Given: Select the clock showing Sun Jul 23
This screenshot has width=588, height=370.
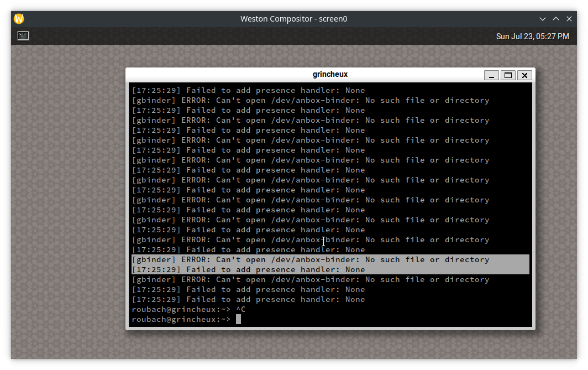Looking at the screenshot, I should pyautogui.click(x=532, y=36).
